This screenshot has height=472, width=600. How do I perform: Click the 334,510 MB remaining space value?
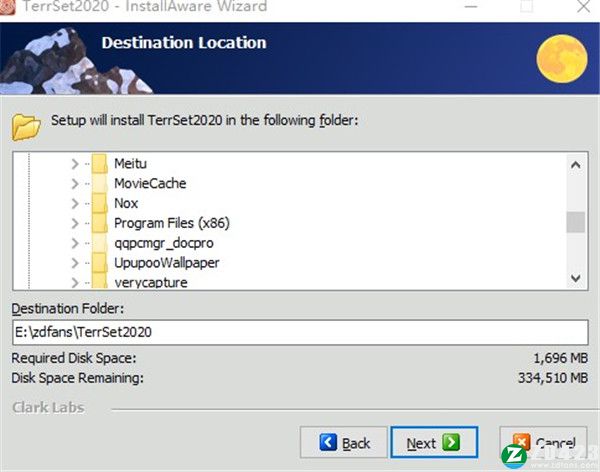pyautogui.click(x=553, y=378)
